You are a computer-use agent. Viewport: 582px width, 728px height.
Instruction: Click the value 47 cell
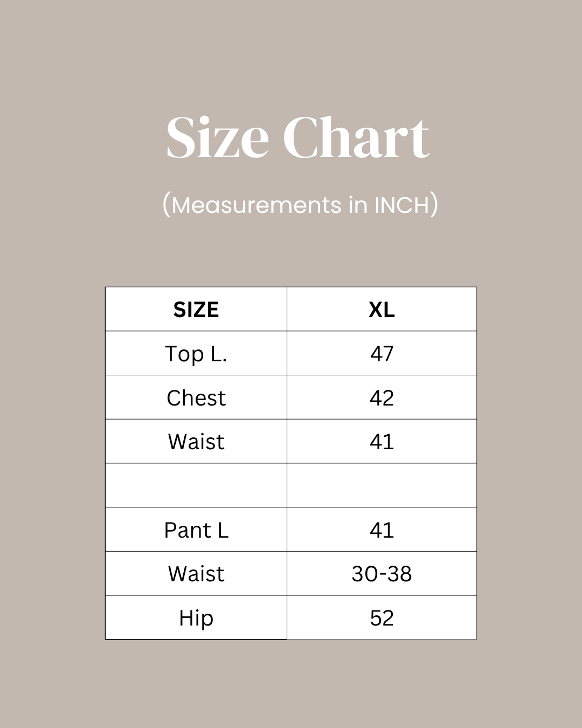tap(382, 354)
